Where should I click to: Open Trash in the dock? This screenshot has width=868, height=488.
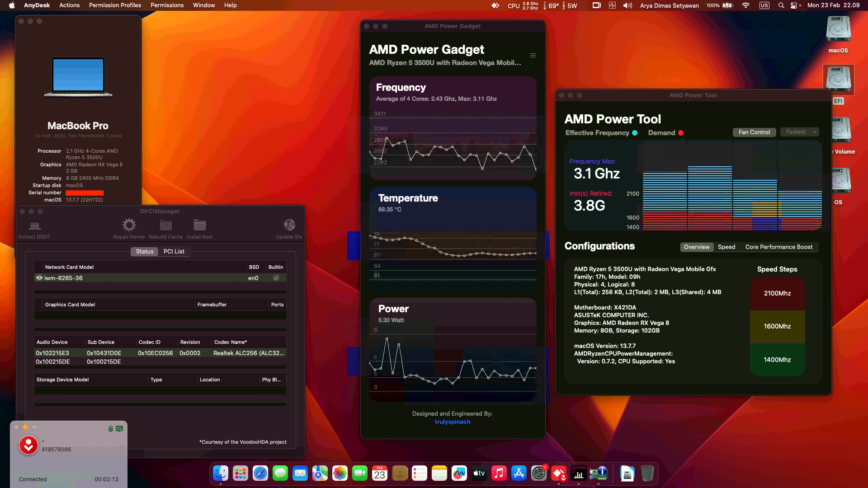pyautogui.click(x=647, y=473)
